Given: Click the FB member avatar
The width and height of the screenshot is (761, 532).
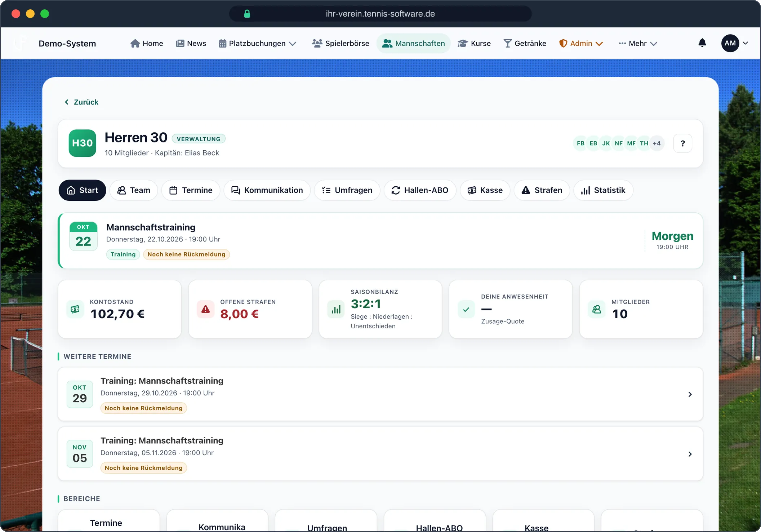Looking at the screenshot, I should coord(580,143).
